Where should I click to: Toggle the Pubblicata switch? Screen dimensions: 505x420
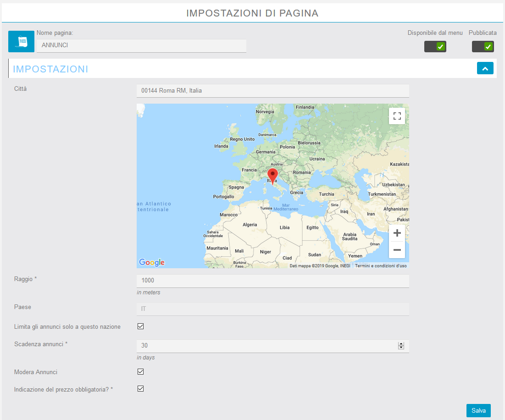click(x=483, y=47)
